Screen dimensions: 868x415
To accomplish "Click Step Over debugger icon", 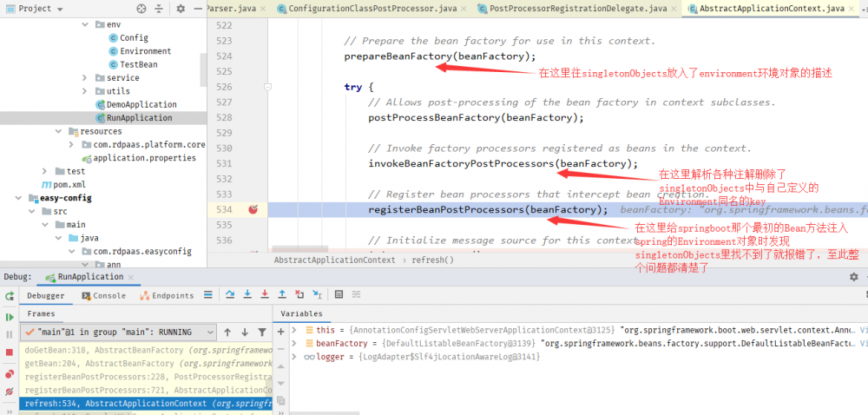I will point(230,294).
